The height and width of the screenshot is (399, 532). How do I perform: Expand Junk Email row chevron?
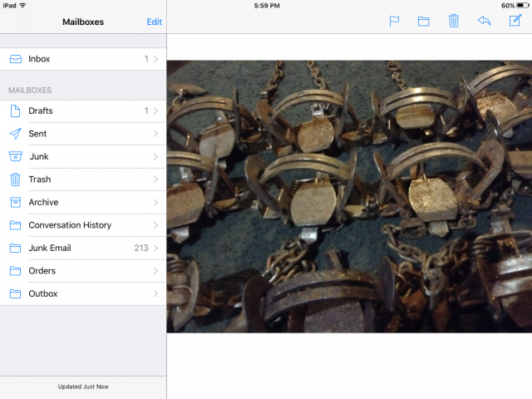[x=155, y=248]
